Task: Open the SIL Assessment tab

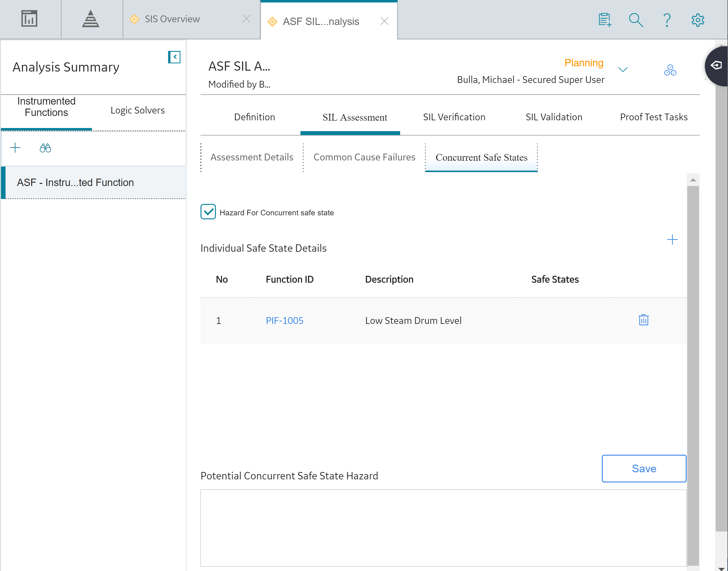Action: point(355,117)
